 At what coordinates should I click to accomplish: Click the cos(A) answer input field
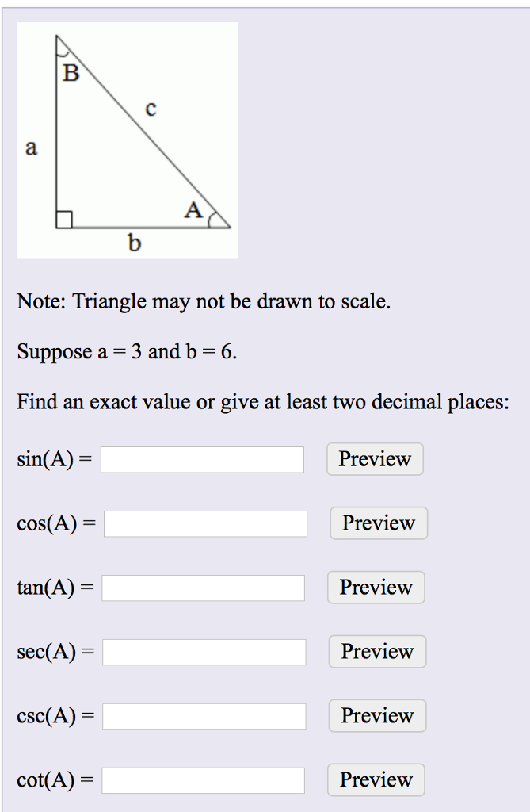pyautogui.click(x=206, y=523)
